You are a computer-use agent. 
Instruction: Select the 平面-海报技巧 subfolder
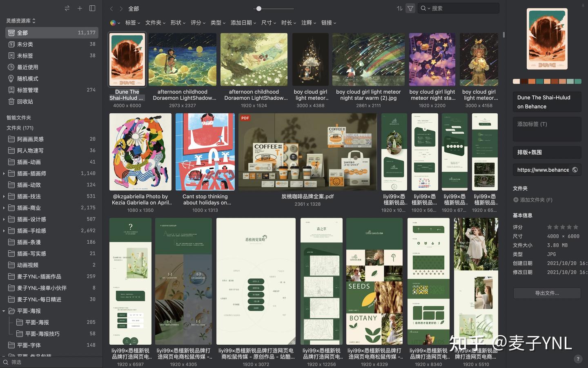click(x=52, y=334)
